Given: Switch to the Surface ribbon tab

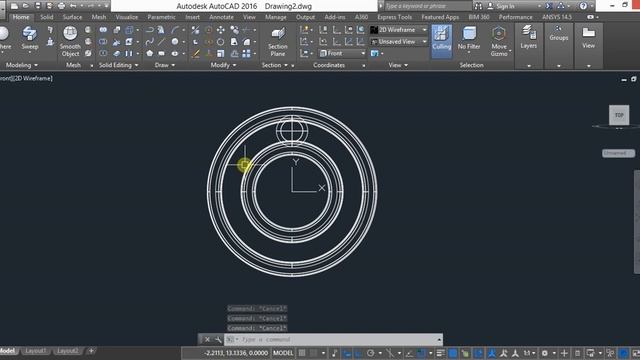Looking at the screenshot, I should pos(72,17).
